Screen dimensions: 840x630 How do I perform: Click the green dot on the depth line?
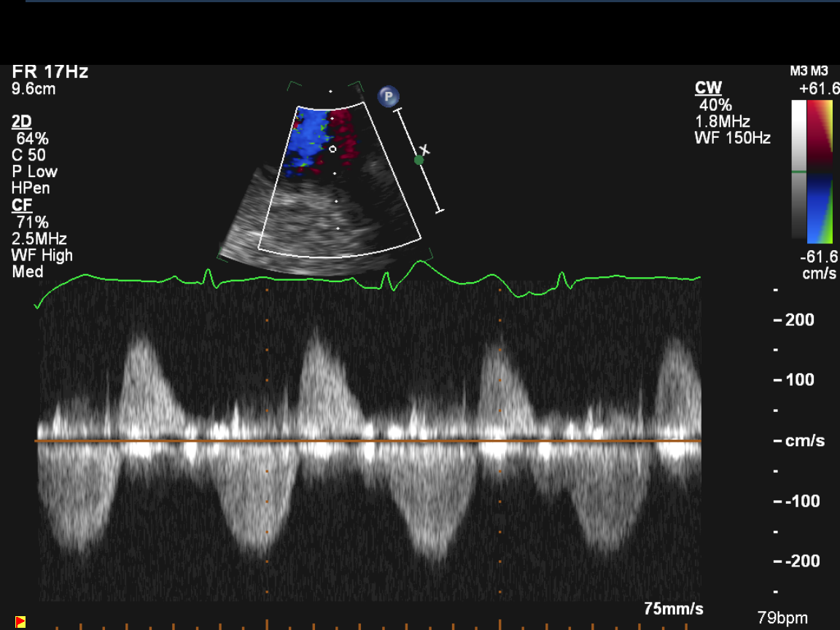pyautogui.click(x=419, y=160)
